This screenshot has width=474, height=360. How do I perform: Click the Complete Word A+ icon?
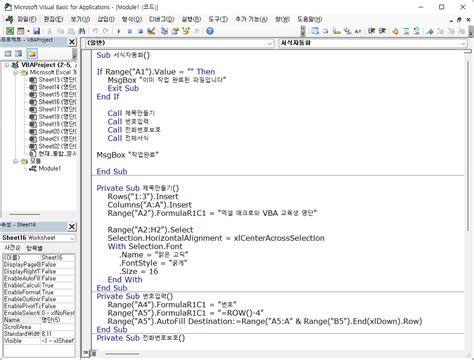click(358, 31)
